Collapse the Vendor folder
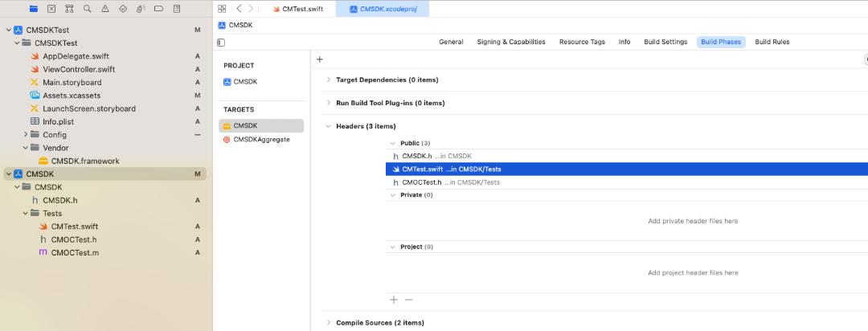Image resolution: width=868 pixels, height=331 pixels. 26,148
